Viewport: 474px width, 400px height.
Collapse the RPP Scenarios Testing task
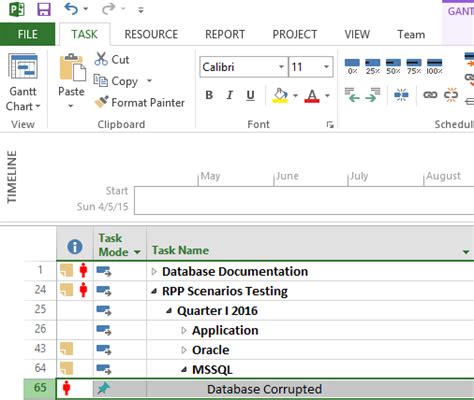pyautogui.click(x=154, y=291)
